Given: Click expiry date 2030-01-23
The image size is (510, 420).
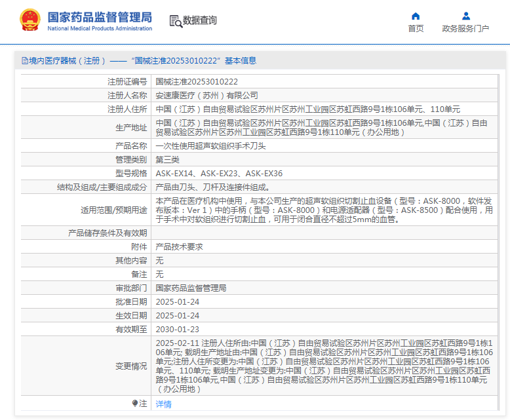Looking at the screenshot, I should click(x=177, y=330).
